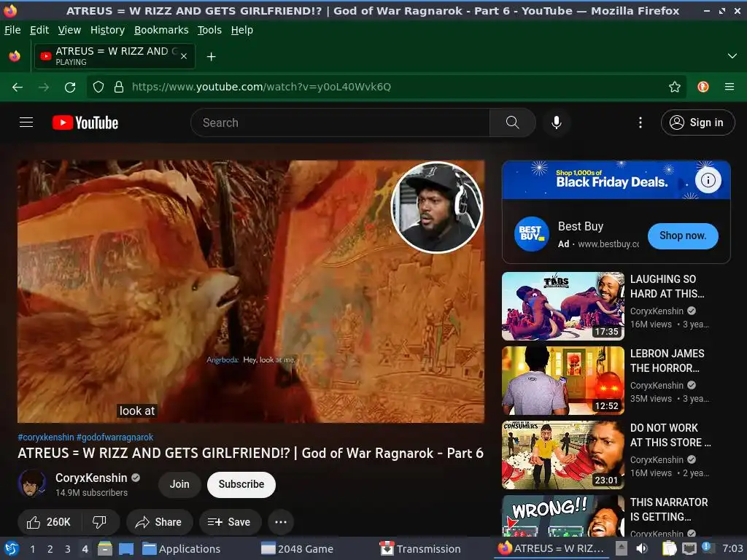View site security padlock info
The image size is (747, 560).
coord(119,87)
